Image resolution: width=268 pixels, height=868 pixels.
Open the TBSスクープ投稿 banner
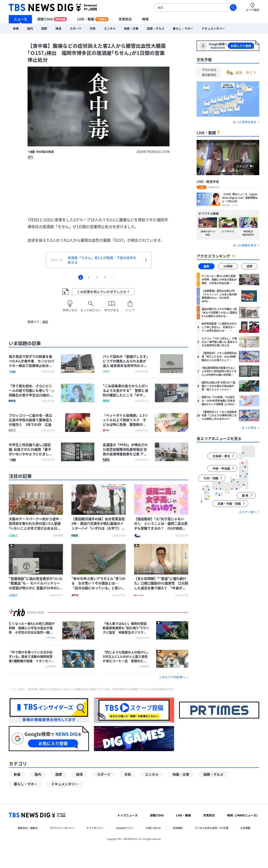tap(134, 710)
